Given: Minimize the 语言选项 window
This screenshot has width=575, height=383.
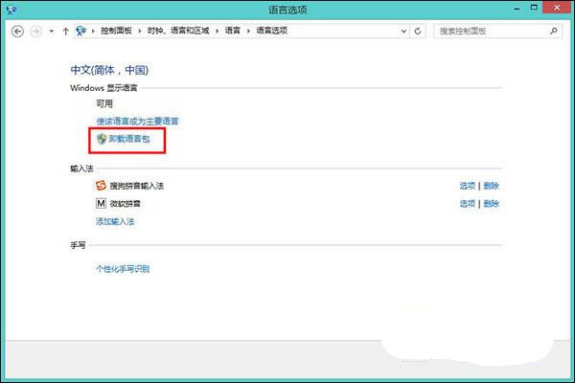Looking at the screenshot, I should pyautogui.click(x=517, y=8).
